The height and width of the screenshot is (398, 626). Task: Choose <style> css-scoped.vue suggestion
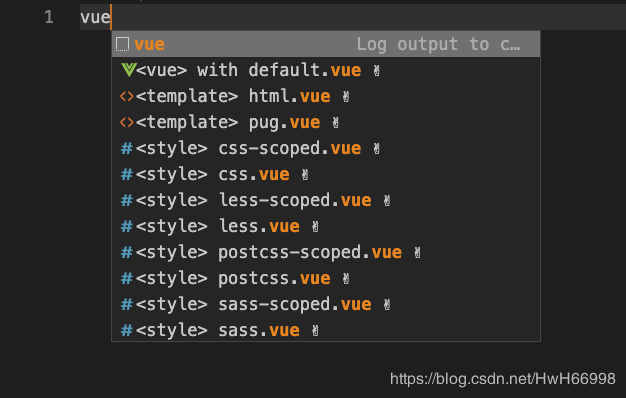326,148
